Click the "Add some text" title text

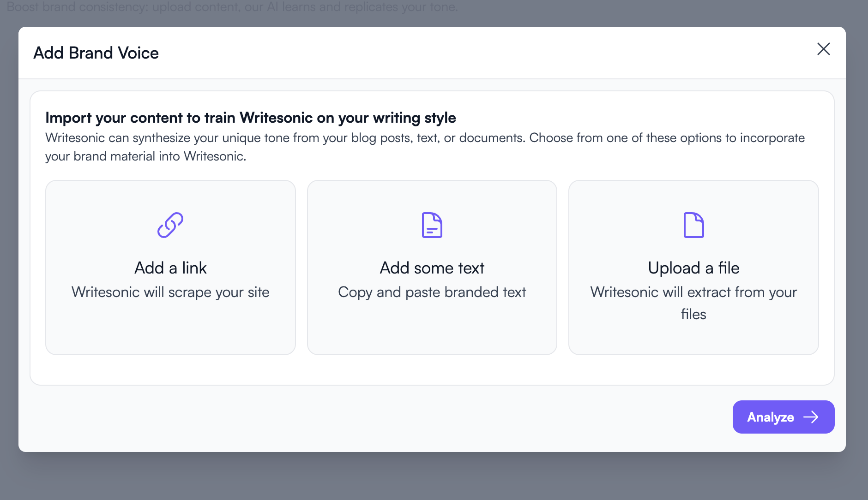tap(432, 268)
